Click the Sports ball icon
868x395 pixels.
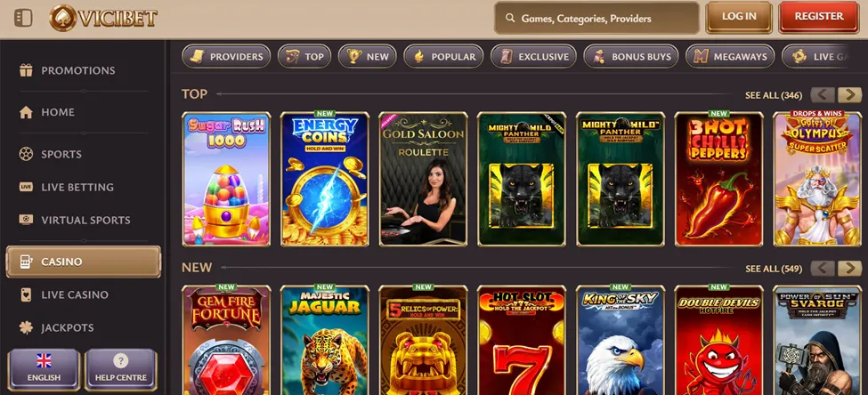[26, 154]
